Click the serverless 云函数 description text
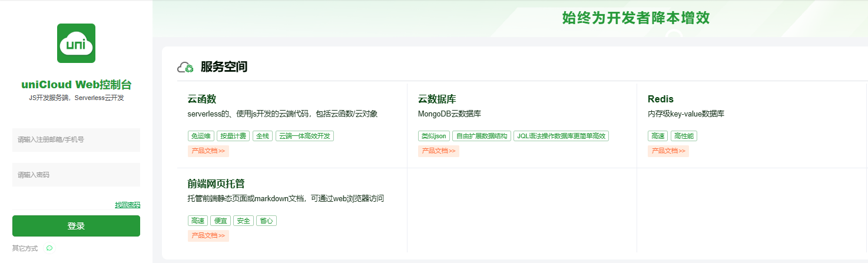Image resolution: width=868 pixels, height=263 pixels. (283, 114)
